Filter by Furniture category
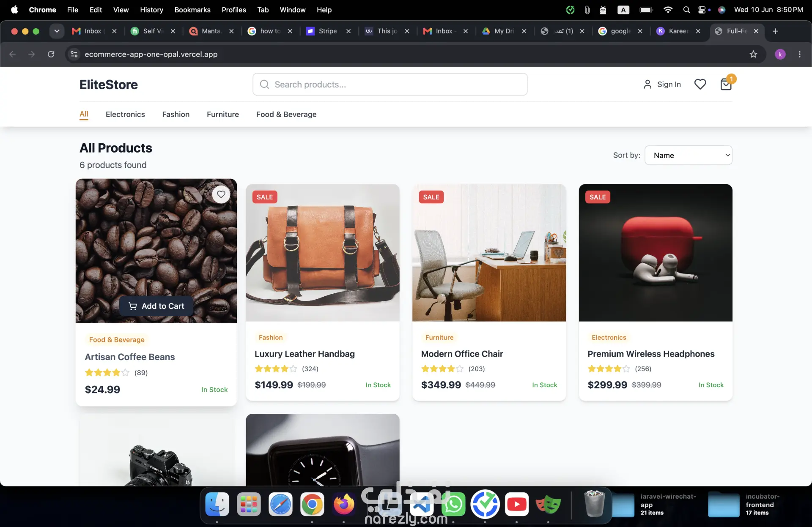Viewport: 812px width, 527px height. coord(223,114)
